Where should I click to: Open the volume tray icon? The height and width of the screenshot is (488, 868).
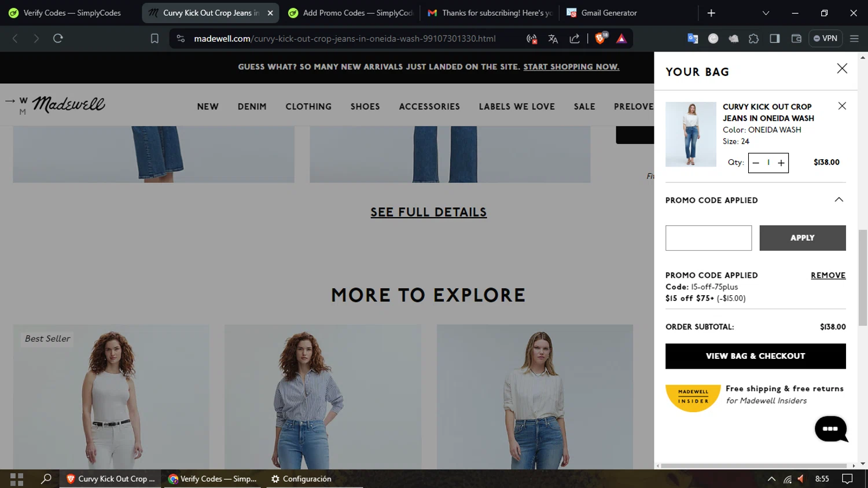coord(801,479)
